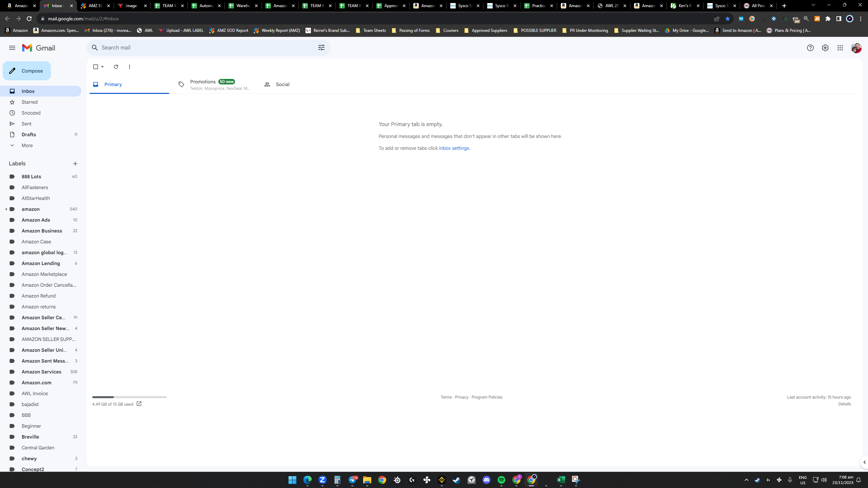Image resolution: width=868 pixels, height=488 pixels.
Task: Open the Amazon Business label
Action: point(41,231)
